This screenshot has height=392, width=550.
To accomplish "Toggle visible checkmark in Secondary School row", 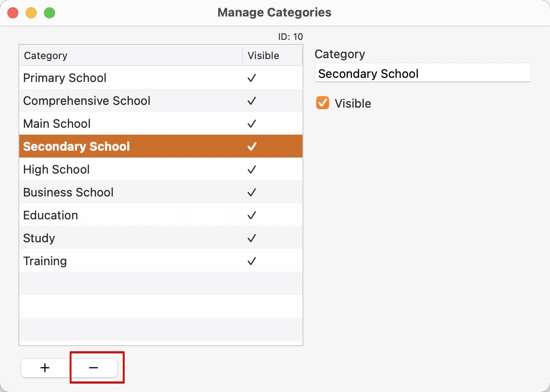I will click(x=251, y=147).
